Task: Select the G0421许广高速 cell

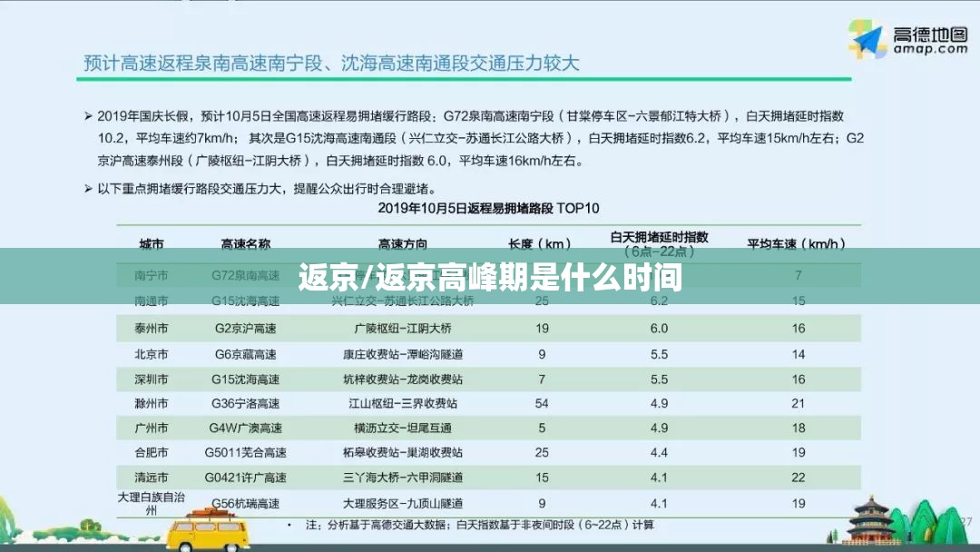Action: [246, 478]
